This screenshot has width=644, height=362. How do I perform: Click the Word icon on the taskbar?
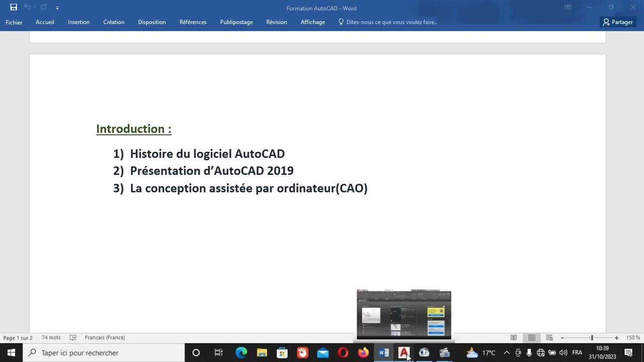[383, 353]
